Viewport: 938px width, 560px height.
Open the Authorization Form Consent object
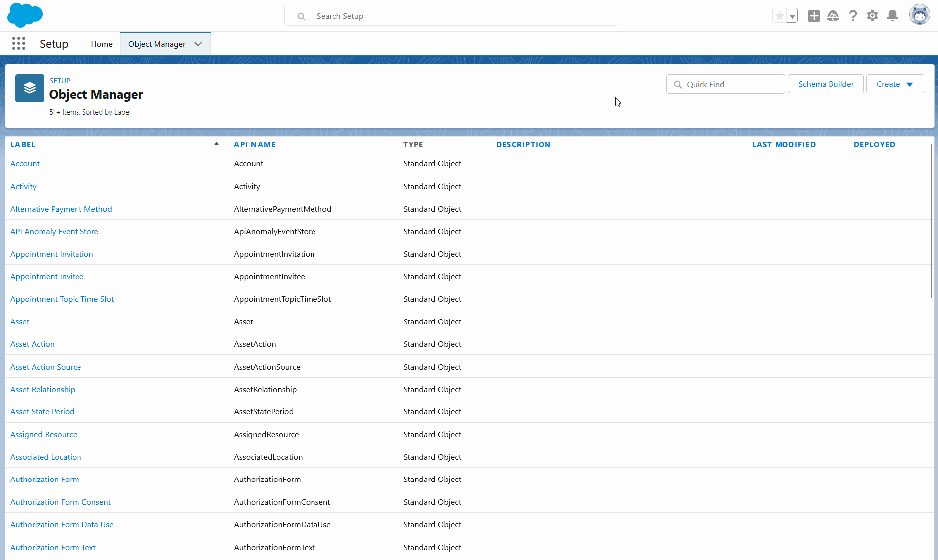coord(61,502)
